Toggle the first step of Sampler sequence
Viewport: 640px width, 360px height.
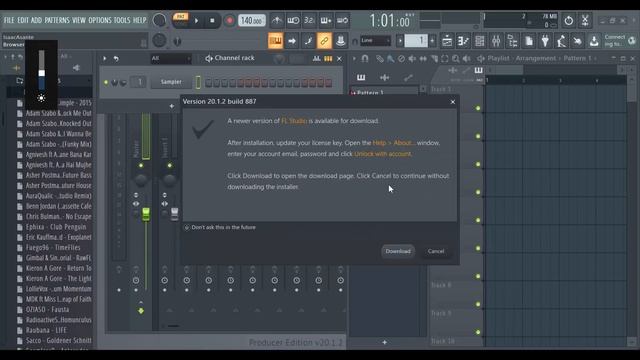pos(208,83)
